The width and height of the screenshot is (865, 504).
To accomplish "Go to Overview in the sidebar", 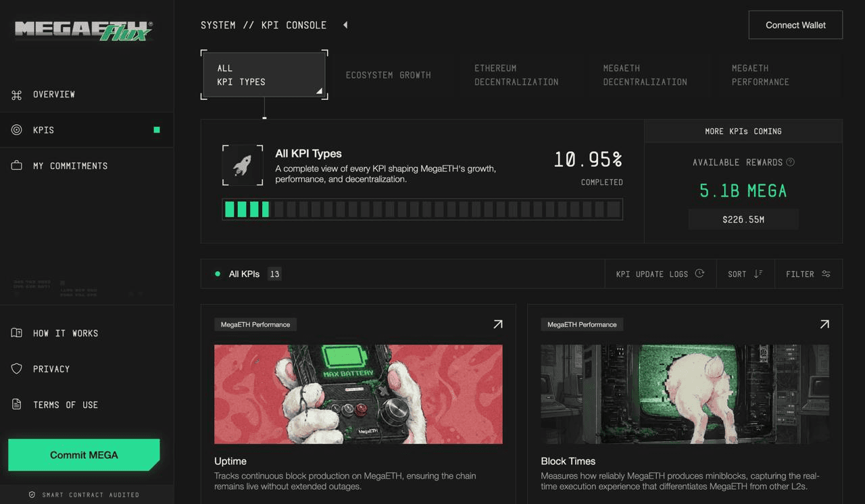I will [86, 95].
